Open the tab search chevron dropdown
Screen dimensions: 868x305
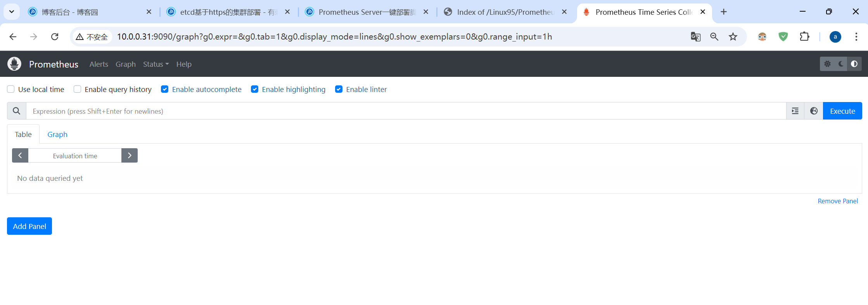pos(12,12)
